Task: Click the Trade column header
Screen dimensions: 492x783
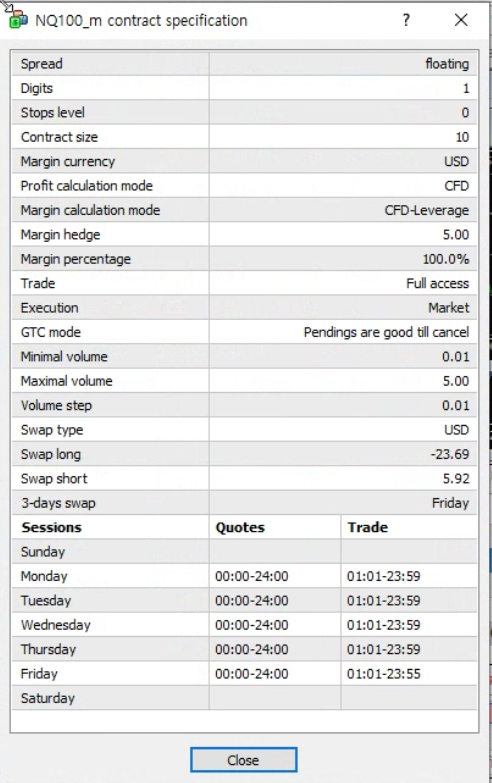Action: pos(368,527)
